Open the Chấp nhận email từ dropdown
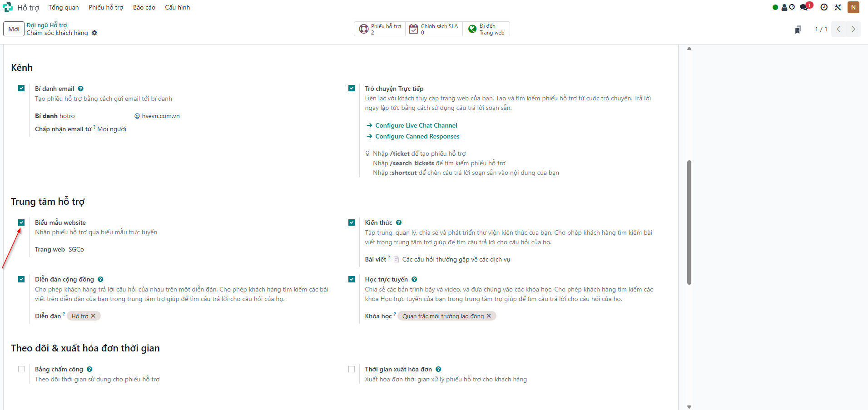Screen dimensions: 868x410 coord(112,129)
